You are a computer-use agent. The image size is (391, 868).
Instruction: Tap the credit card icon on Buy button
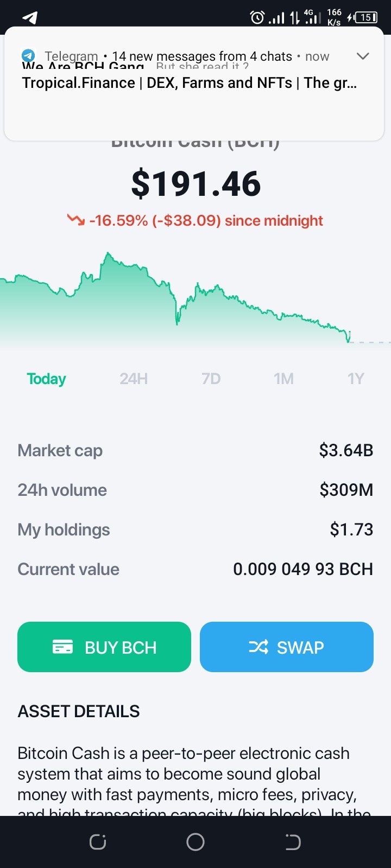[62, 647]
